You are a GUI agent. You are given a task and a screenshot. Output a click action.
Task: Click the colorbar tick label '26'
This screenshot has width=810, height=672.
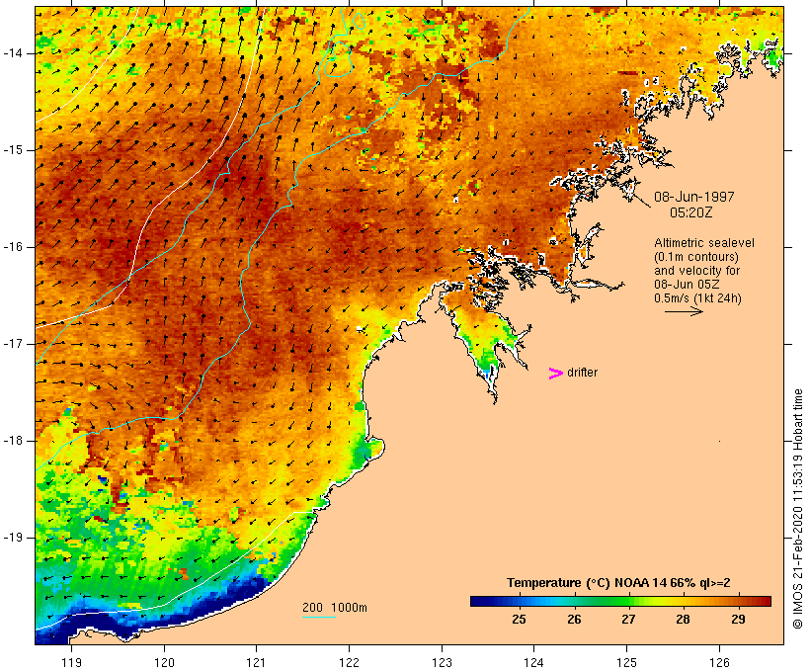pos(574,620)
